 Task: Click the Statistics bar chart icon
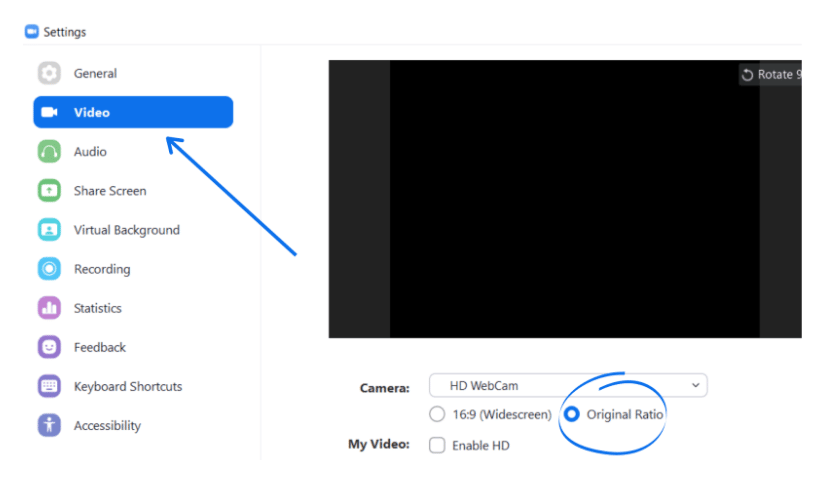(49, 308)
